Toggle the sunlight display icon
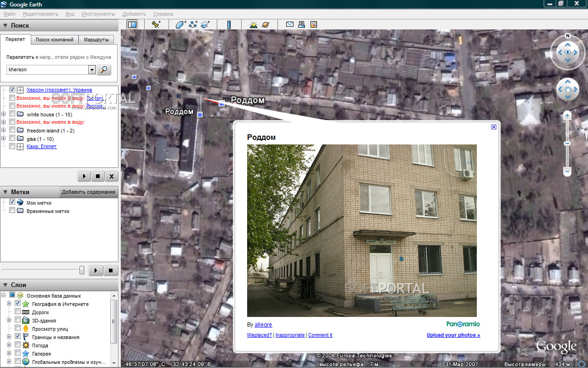 coord(254,24)
